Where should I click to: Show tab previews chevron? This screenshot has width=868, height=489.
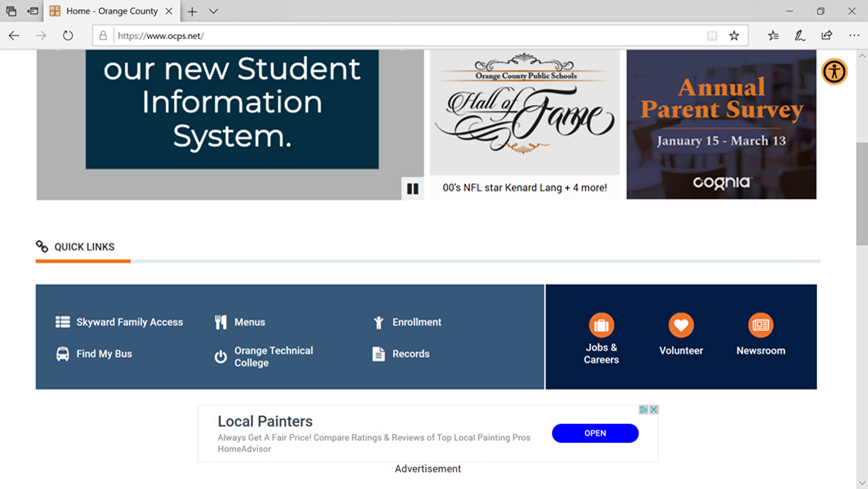[x=213, y=12]
